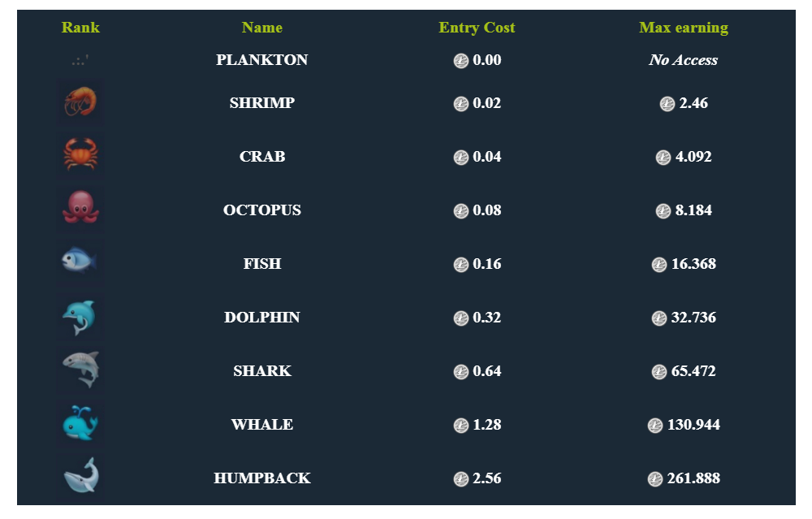Viewport: 812px width, 519px height.
Task: Click the Entry Cost column header
Action: 477,28
